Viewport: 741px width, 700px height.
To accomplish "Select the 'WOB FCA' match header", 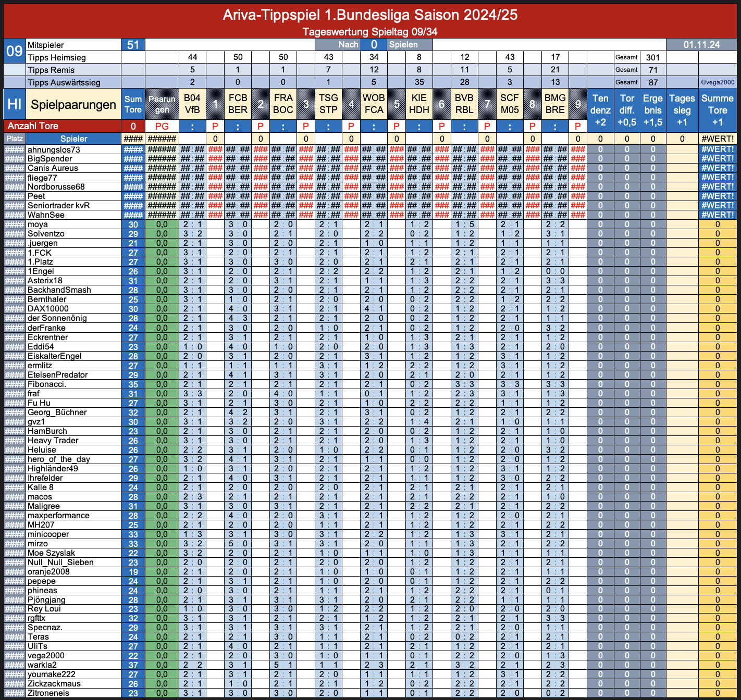I will [374, 104].
